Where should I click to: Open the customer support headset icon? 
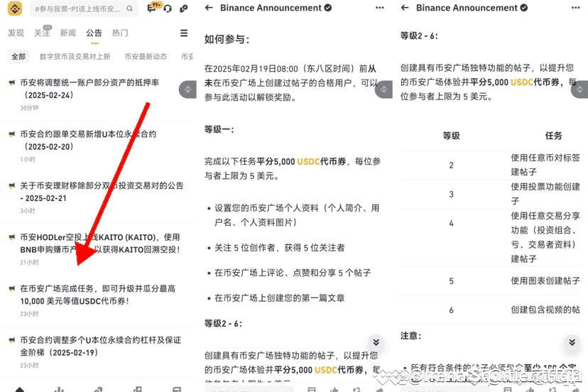pos(168,9)
